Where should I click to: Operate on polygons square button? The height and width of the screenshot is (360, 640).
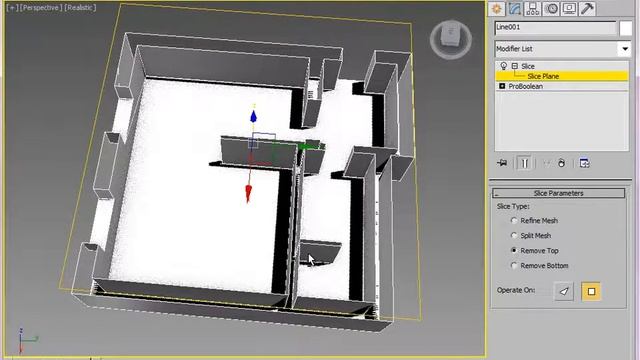pos(591,291)
